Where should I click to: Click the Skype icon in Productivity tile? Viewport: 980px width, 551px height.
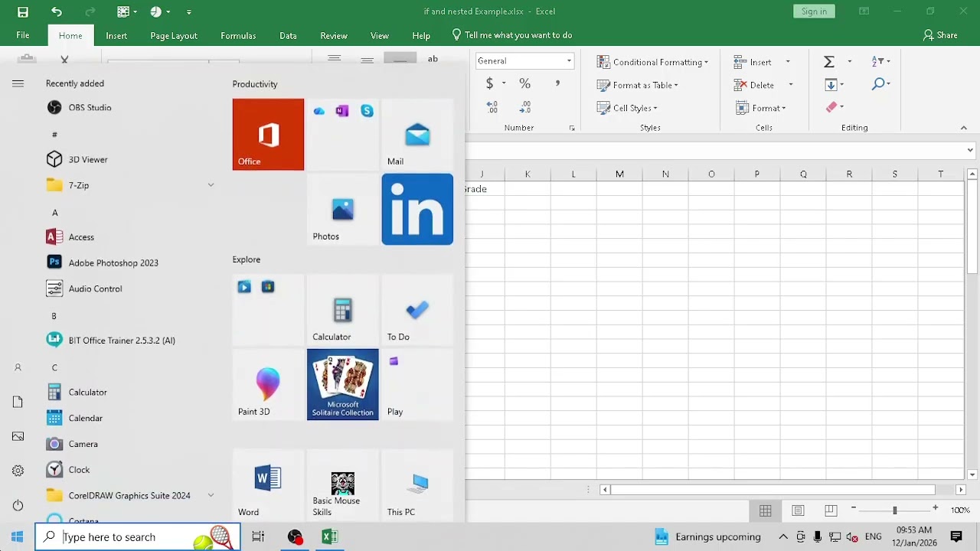pyautogui.click(x=367, y=111)
